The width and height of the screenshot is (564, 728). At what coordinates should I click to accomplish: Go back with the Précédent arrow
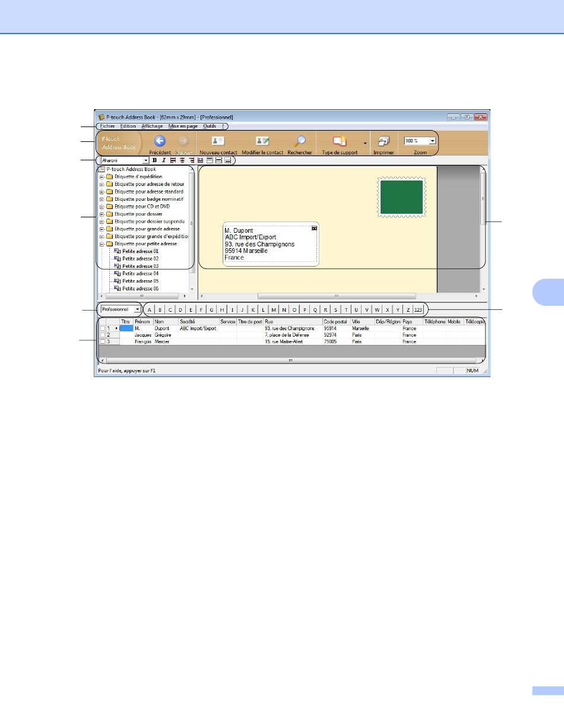click(x=160, y=141)
